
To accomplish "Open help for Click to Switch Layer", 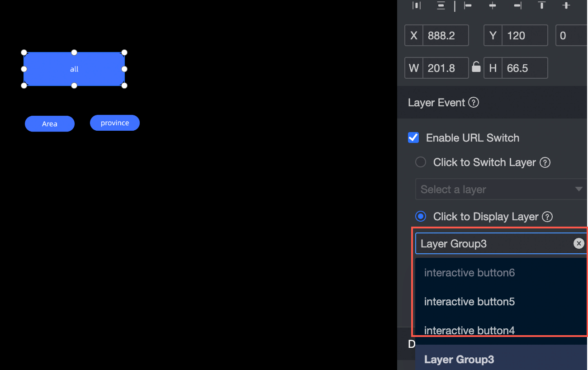I will [545, 162].
